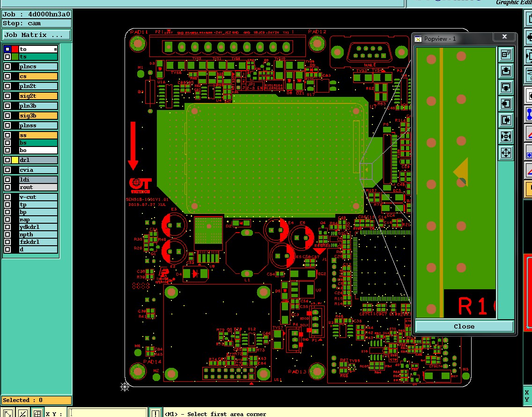Image resolution: width=532 pixels, height=417 pixels.
Task: Click the grid snap icon beside X Y
Action: click(x=37, y=413)
